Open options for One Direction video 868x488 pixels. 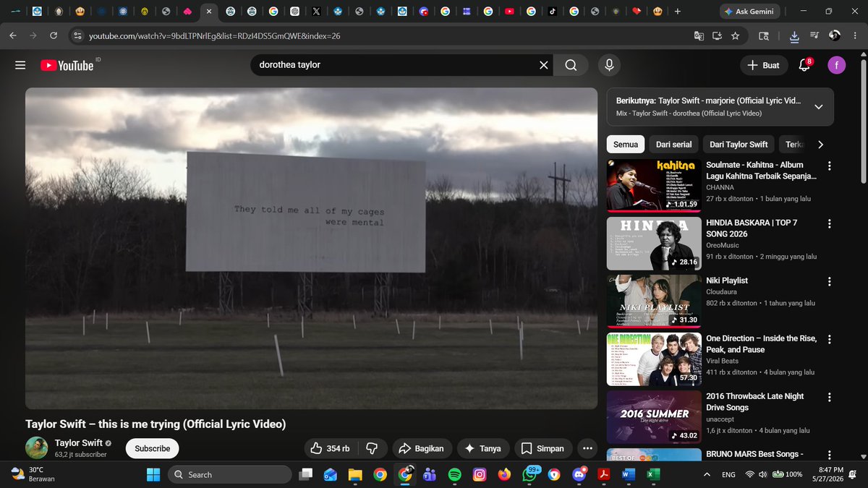[830, 339]
